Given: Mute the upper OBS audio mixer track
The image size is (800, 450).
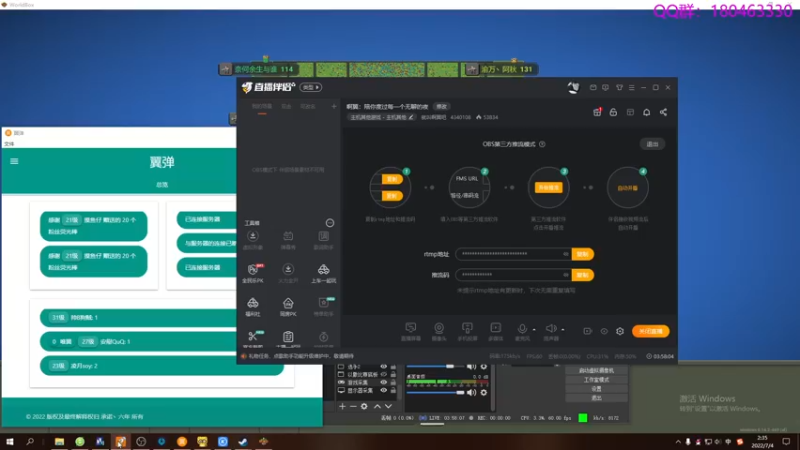Looking at the screenshot, I should tap(471, 366).
